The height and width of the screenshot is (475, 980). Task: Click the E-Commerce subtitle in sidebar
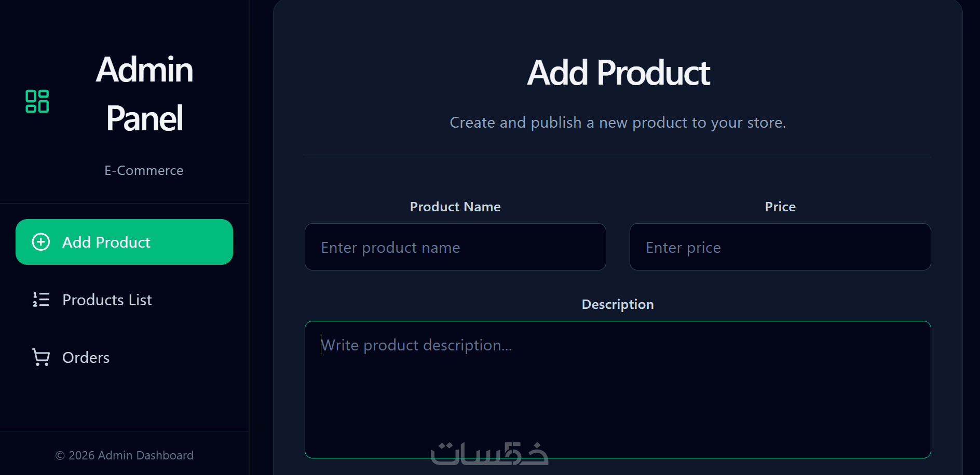click(144, 170)
